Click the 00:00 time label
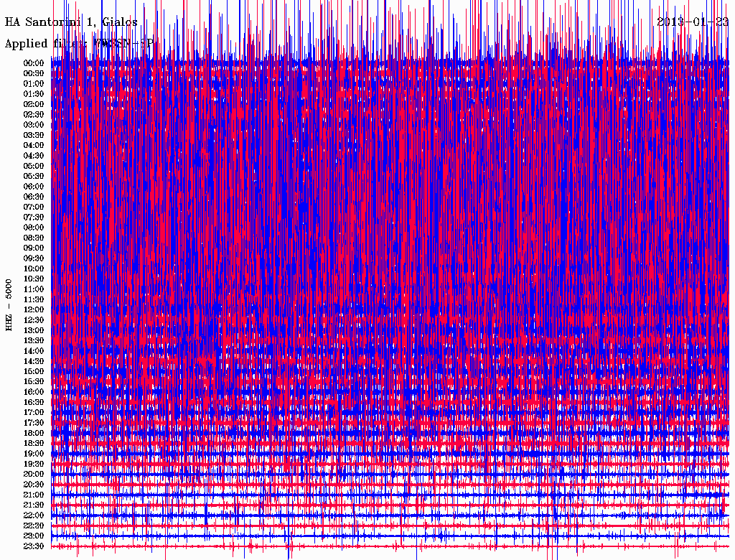The image size is (735, 560). (x=34, y=63)
